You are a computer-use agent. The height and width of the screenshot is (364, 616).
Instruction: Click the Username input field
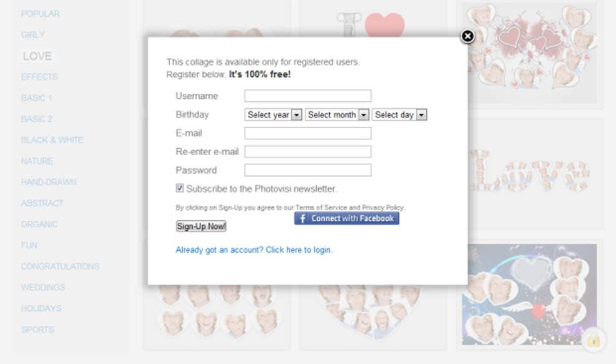[x=307, y=96]
